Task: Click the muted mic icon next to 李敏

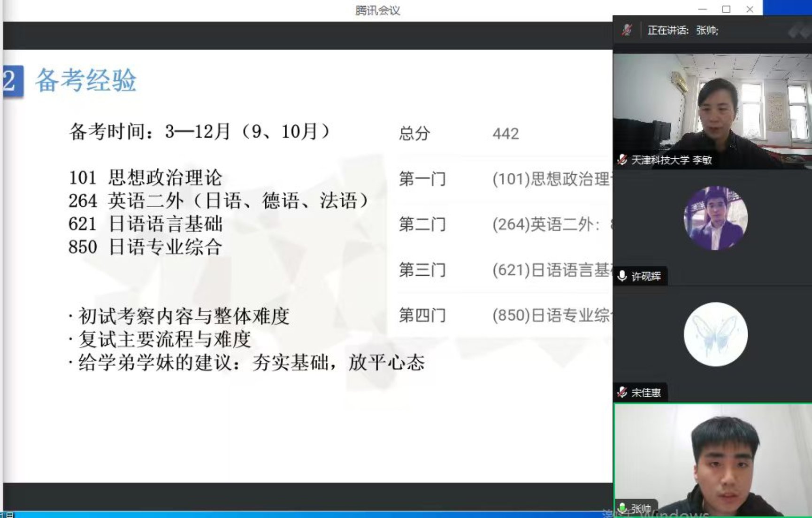Action: point(623,160)
